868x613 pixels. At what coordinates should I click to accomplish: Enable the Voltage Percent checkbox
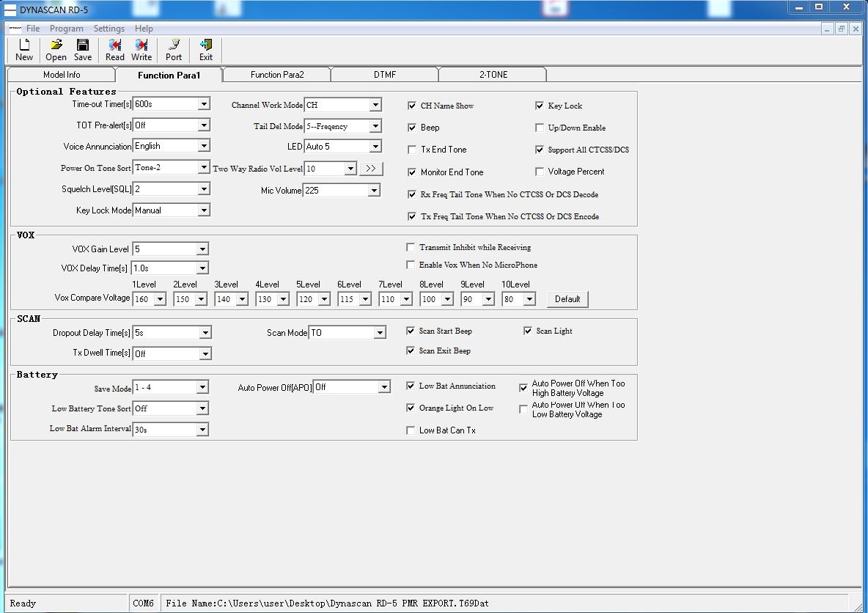click(539, 172)
